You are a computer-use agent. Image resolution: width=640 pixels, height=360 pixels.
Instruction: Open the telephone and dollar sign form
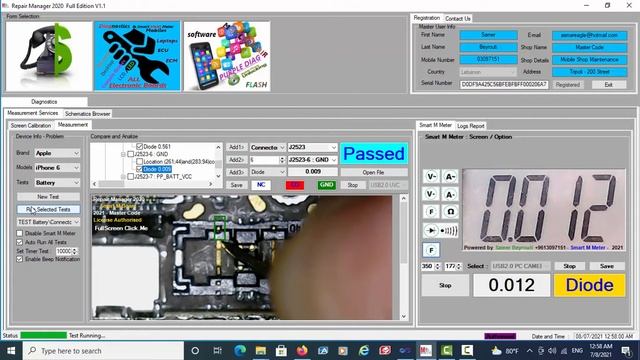coord(49,56)
